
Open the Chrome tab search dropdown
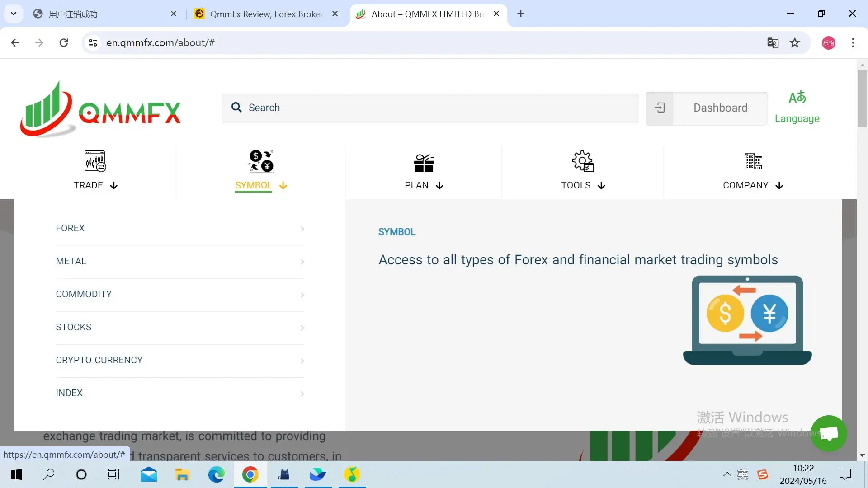click(x=14, y=14)
